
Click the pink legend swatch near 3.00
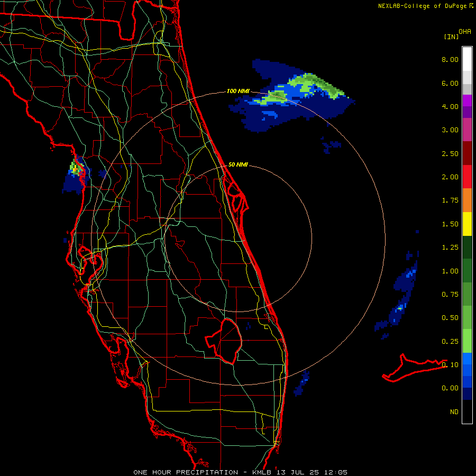pos(467,130)
